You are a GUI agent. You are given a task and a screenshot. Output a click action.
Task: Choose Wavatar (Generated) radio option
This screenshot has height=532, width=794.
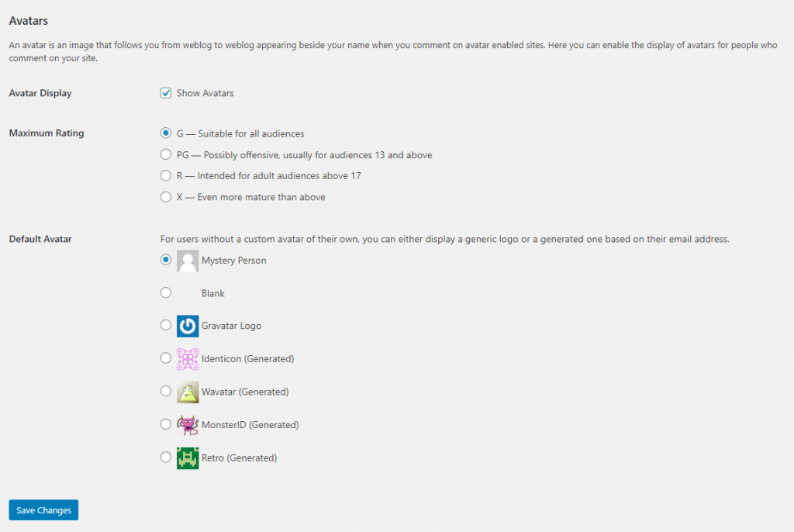pos(166,391)
